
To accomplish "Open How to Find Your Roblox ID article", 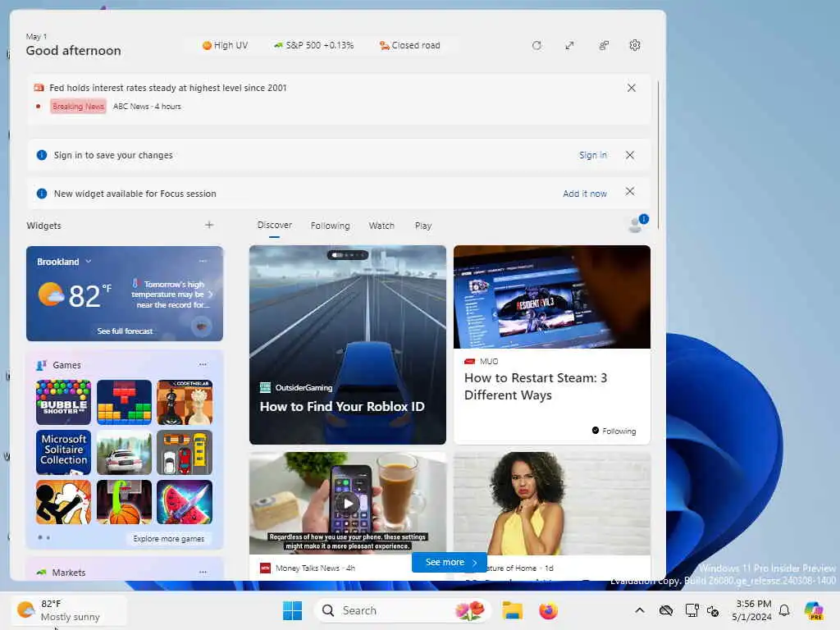I will [348, 345].
